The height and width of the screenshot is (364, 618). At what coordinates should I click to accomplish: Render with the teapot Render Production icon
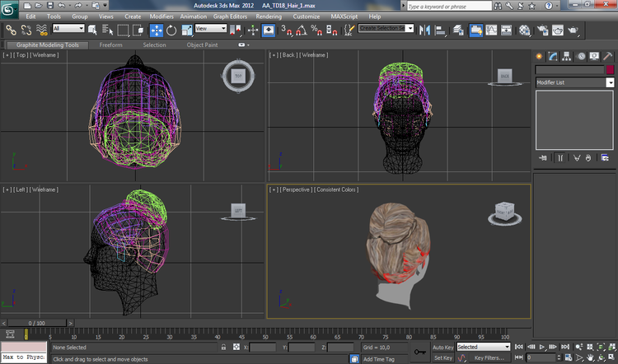point(573,30)
